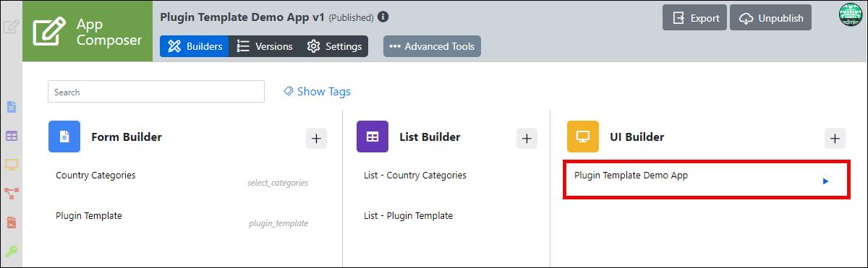Add a new UI with plus button

[x=835, y=138]
